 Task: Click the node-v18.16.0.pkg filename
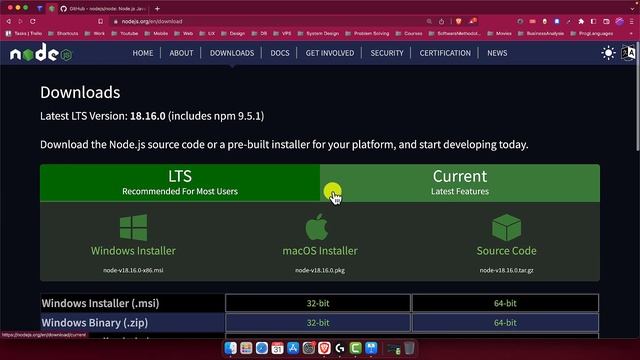(x=320, y=270)
